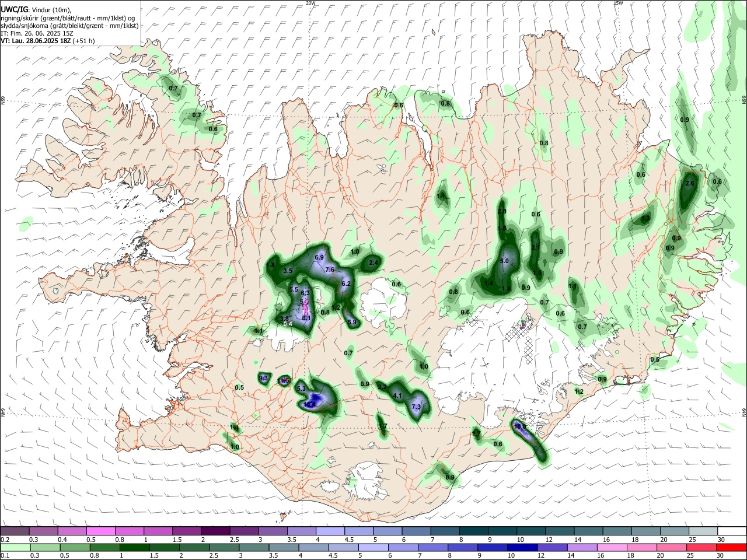Select the VT: Lau. 28.06.2025 18Z (+51 h) line
The height and width of the screenshot is (560, 747).
pyautogui.click(x=47, y=41)
